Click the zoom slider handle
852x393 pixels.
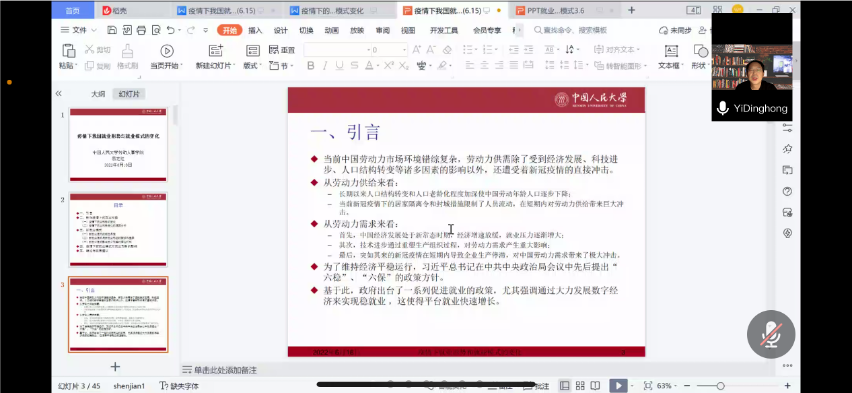[x=721, y=385]
